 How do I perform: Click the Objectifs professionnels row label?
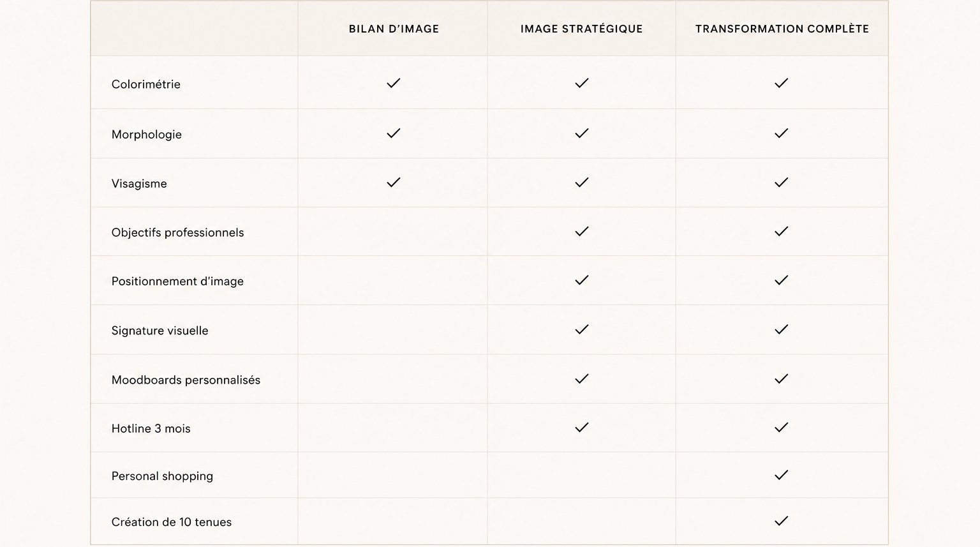177,232
